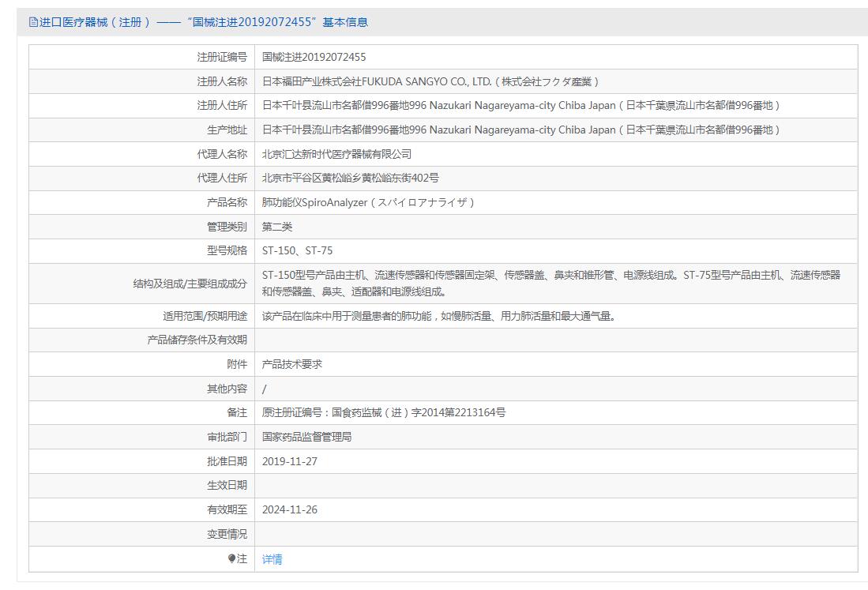Select the 产品储存条件及有效期 label

point(197,340)
